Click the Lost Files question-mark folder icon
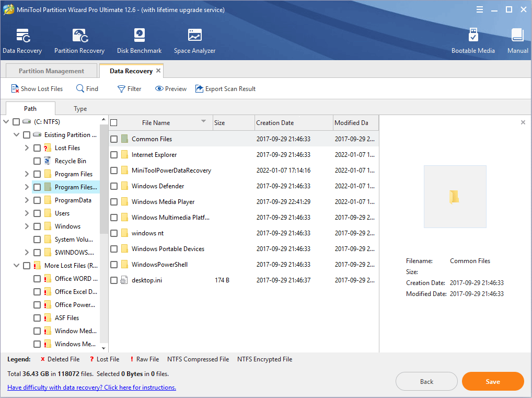 (x=47, y=148)
